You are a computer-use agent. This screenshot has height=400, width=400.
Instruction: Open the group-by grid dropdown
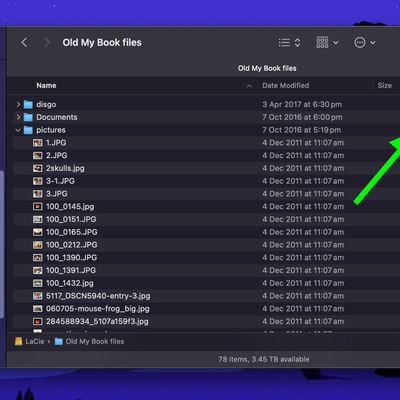pyautogui.click(x=327, y=42)
